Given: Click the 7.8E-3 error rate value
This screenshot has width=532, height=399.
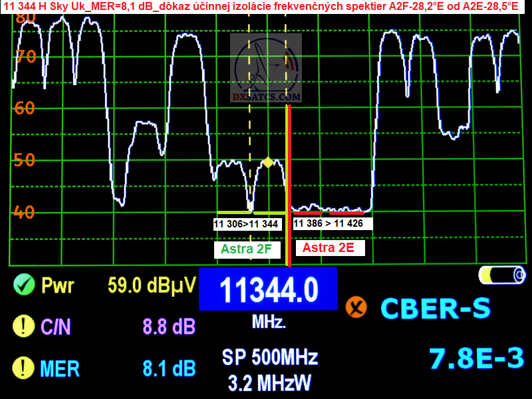Looking at the screenshot, I should tap(477, 358).
